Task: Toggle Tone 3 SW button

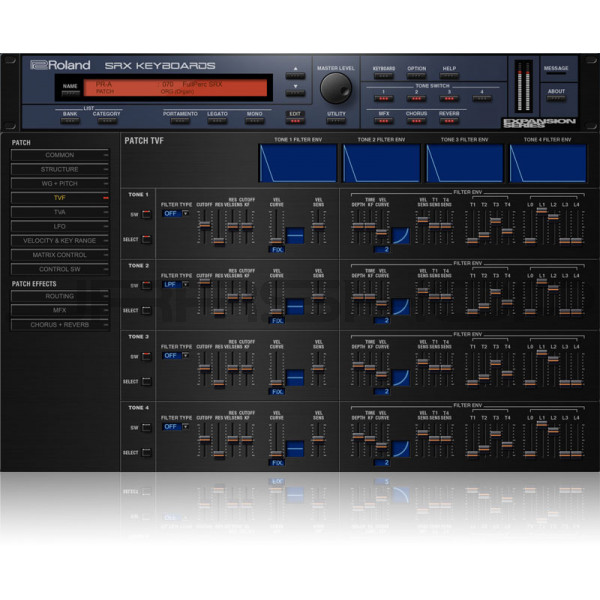Action: pos(147,357)
